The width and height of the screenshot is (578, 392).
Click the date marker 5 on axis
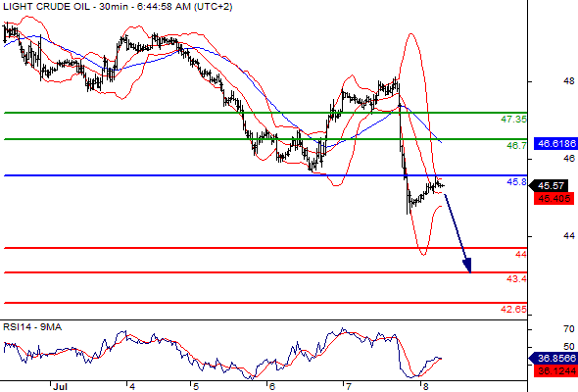tap(196, 387)
